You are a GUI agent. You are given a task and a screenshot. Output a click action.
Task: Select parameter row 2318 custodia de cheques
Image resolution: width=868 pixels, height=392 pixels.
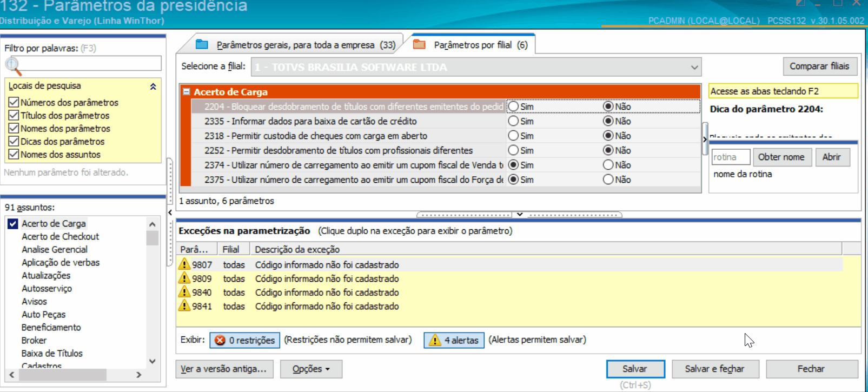tap(349, 136)
